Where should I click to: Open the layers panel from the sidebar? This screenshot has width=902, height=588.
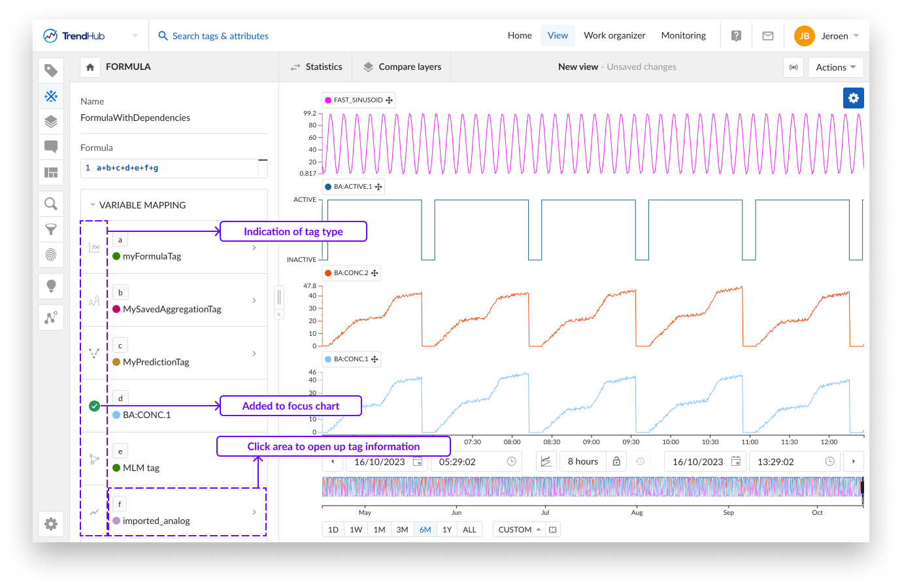pyautogui.click(x=51, y=122)
